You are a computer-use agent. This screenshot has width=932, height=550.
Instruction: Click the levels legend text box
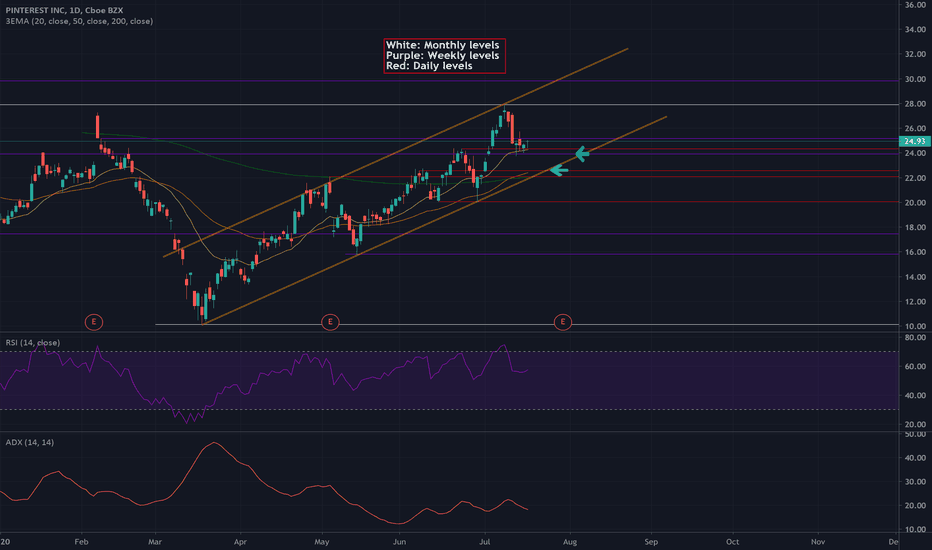tap(445, 56)
